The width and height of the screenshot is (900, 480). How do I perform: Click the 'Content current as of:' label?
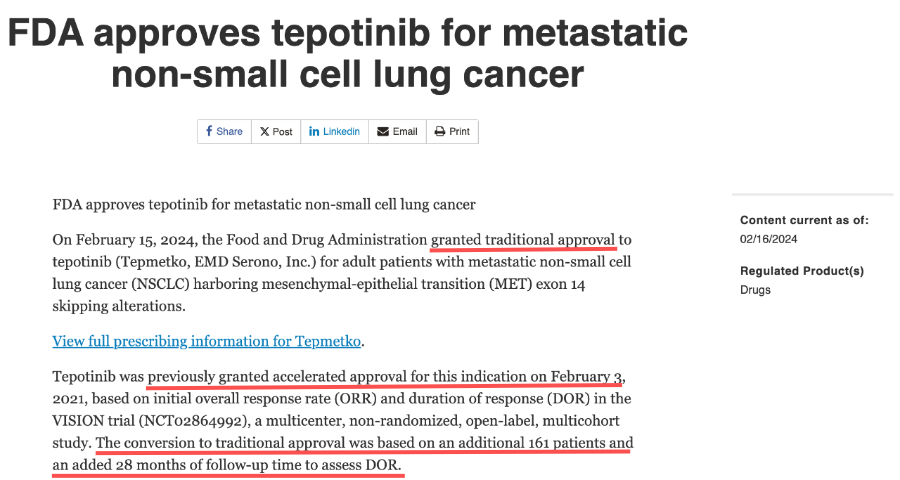point(804,220)
